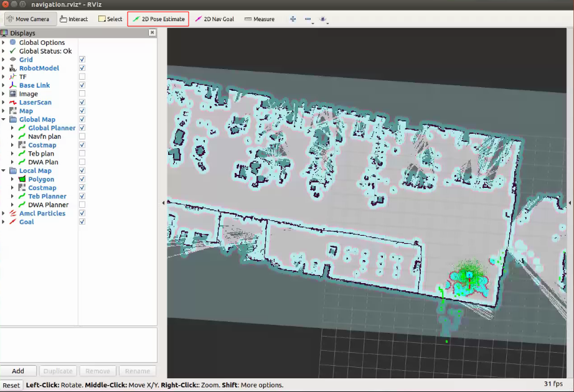Expand the RobotModel tree item

3,68
